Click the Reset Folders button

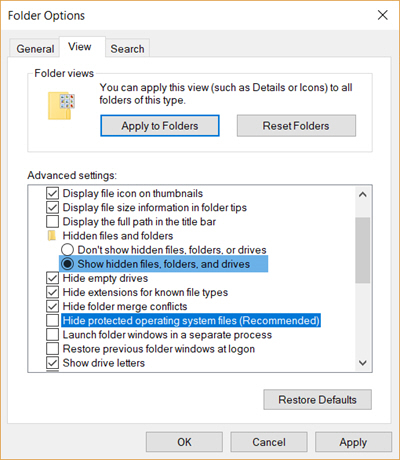click(x=296, y=126)
